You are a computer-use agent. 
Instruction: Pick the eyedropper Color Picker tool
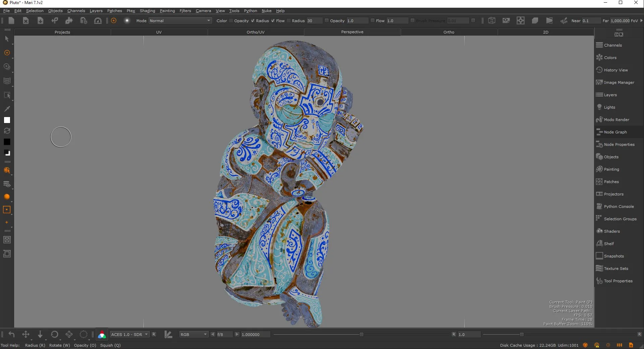(x=7, y=109)
